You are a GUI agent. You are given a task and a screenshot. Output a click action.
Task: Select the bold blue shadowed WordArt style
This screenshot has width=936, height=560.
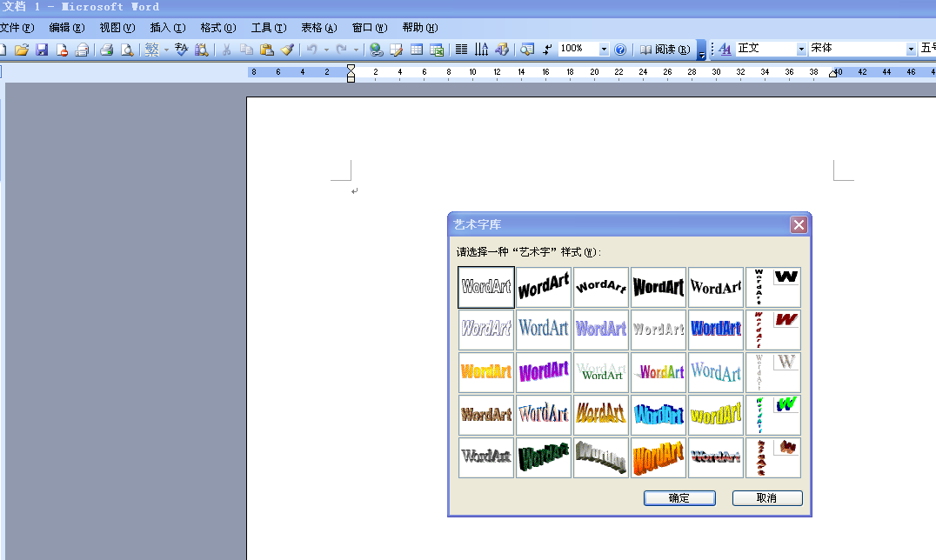point(716,330)
